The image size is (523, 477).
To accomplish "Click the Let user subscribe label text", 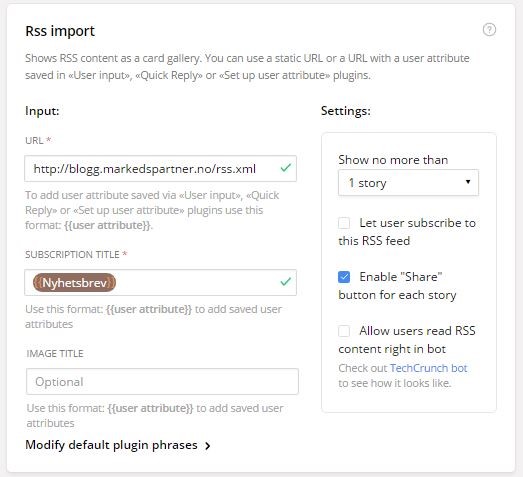I will click(x=407, y=232).
